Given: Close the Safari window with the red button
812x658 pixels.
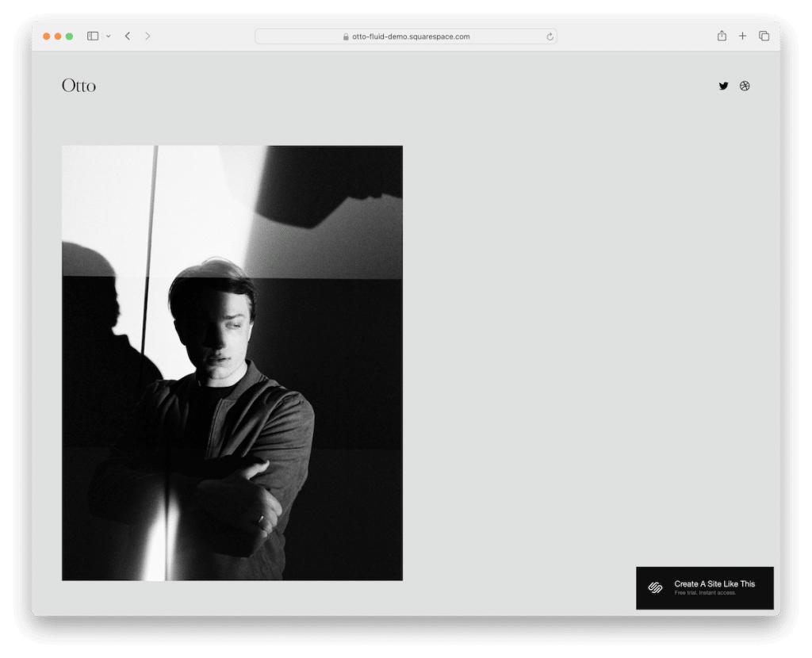Looking at the screenshot, I should (47, 36).
